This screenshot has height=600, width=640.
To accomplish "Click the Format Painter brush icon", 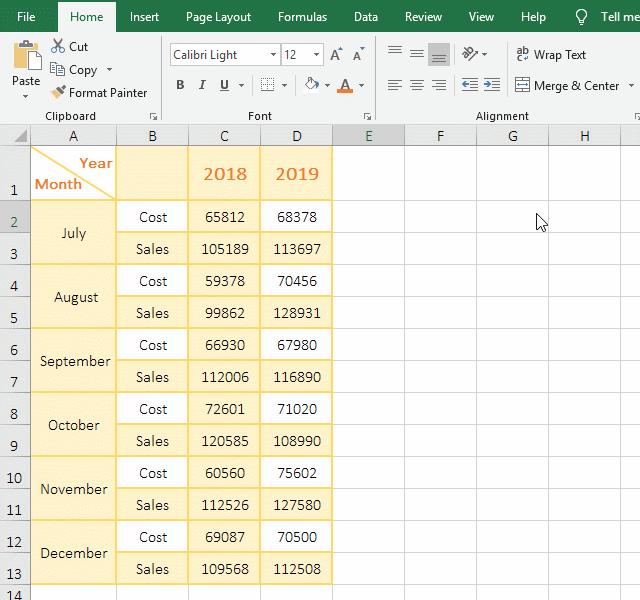I will click(x=59, y=92).
